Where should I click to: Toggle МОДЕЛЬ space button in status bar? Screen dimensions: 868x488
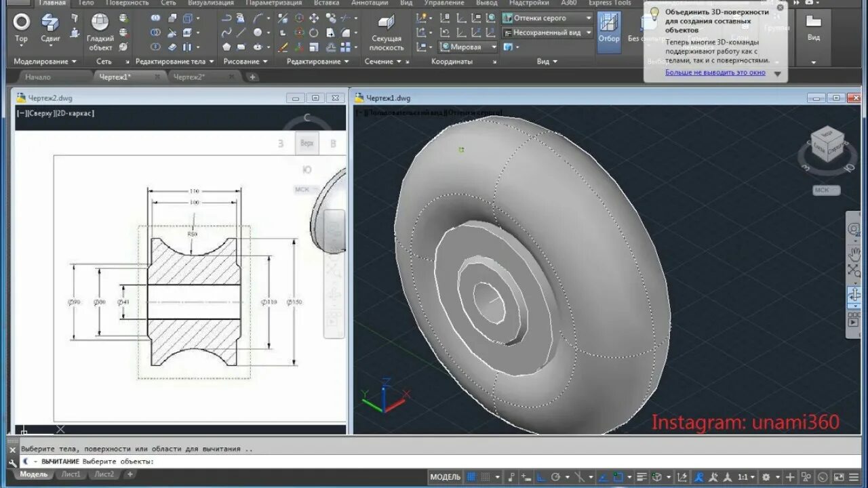446,477
